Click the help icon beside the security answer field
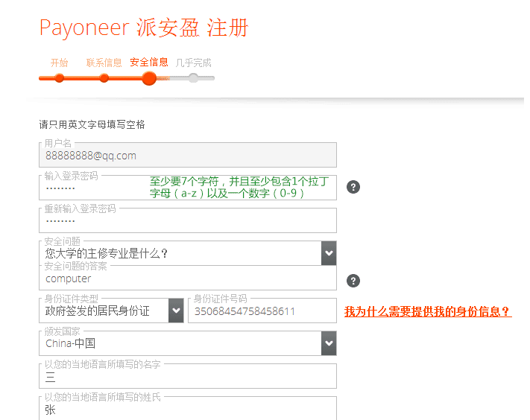Image resolution: width=530 pixels, height=420 pixels. 353,281
